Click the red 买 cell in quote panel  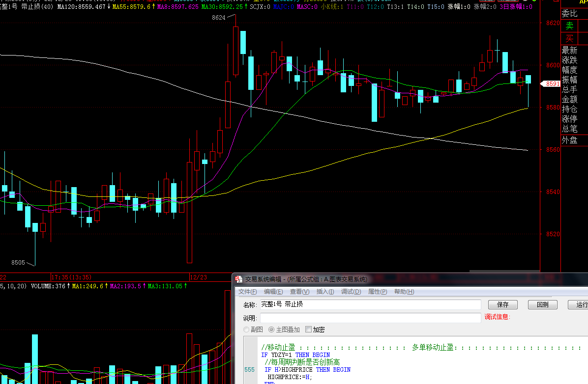[569, 39]
